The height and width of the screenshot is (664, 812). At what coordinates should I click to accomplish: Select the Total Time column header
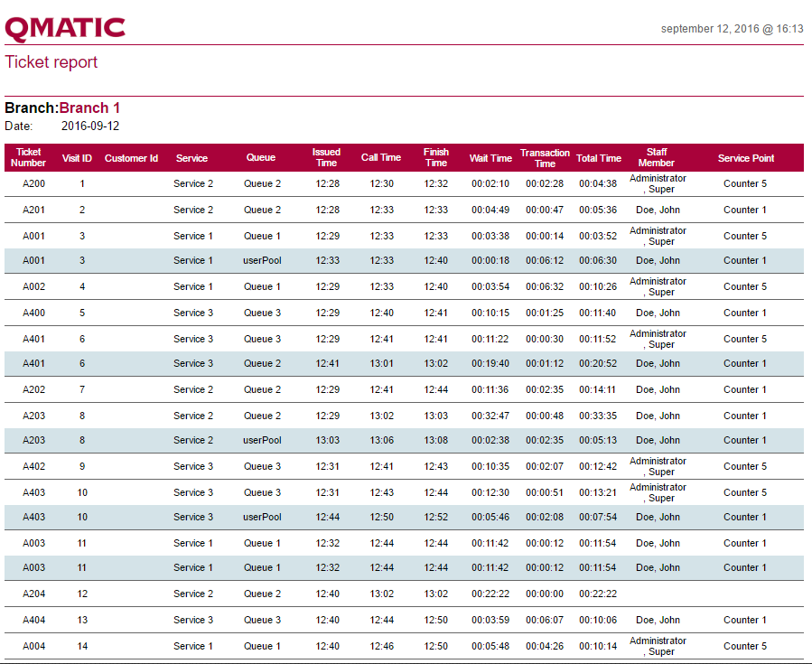tap(599, 158)
